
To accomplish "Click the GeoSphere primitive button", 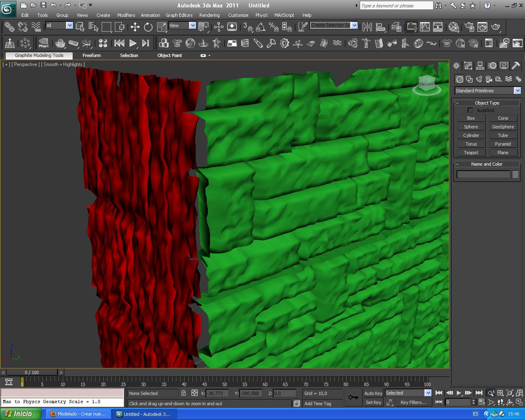I will (503, 127).
